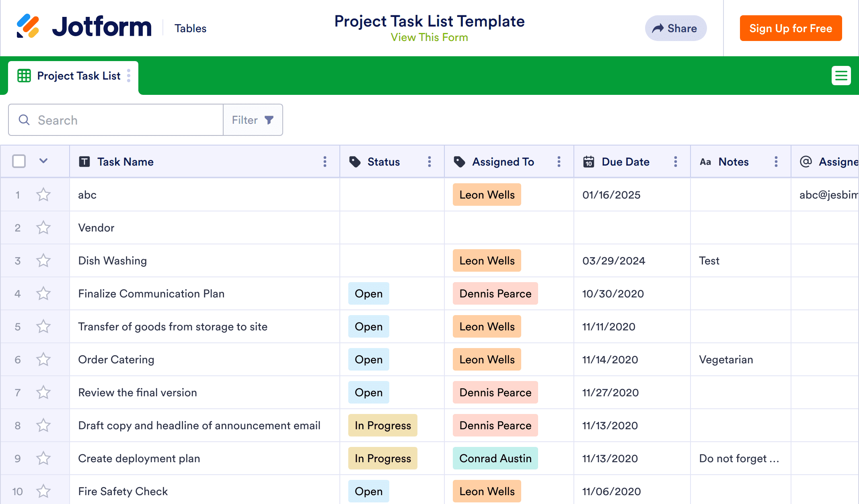Image resolution: width=859 pixels, height=504 pixels.
Task: Open the View This Form link
Action: [x=429, y=37]
